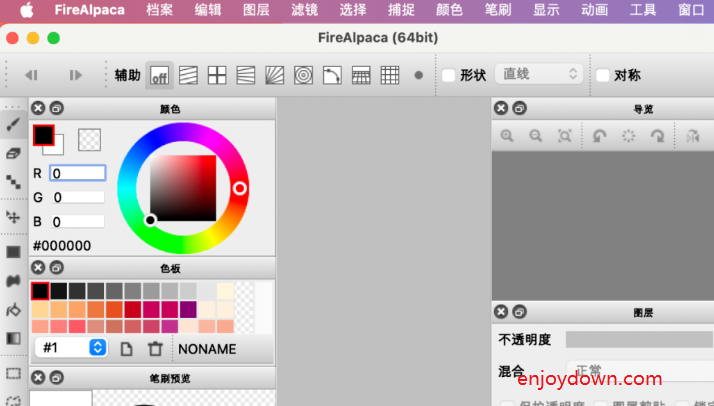This screenshot has width=714, height=406.
Task: Zoom in using the navigator panel
Action: (x=507, y=136)
